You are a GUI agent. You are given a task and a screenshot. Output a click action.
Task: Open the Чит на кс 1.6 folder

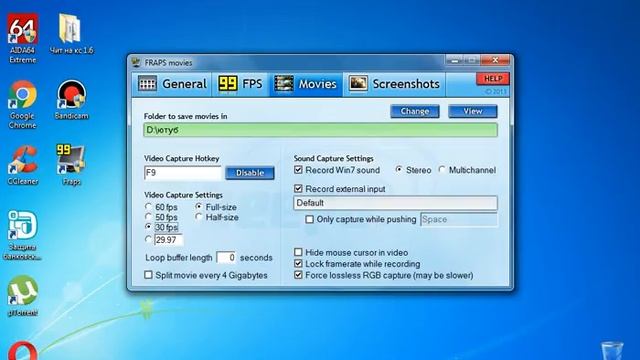(x=71, y=33)
